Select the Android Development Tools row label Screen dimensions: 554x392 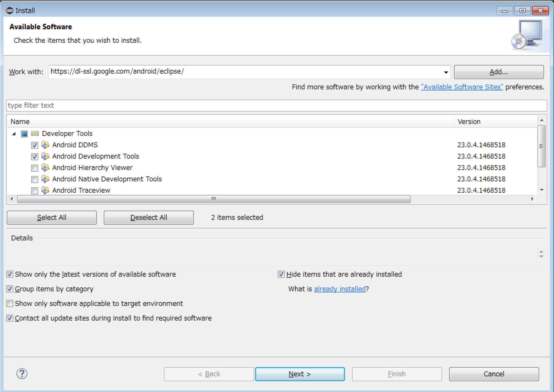point(95,156)
